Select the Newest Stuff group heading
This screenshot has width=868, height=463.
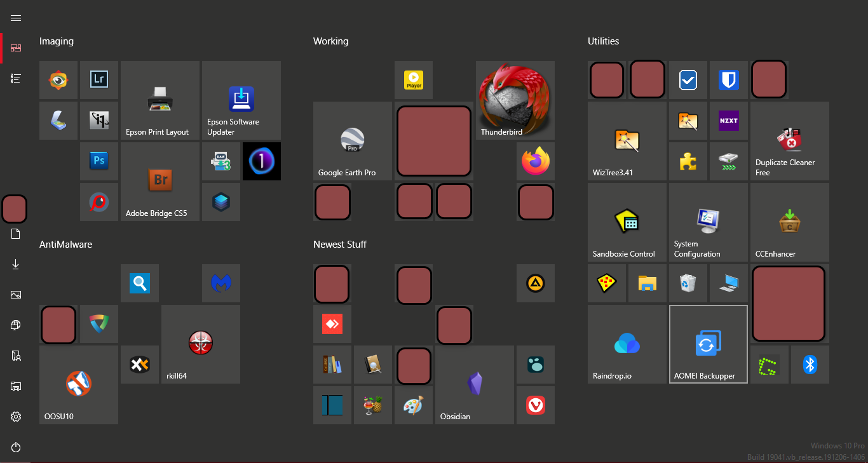pyautogui.click(x=340, y=245)
